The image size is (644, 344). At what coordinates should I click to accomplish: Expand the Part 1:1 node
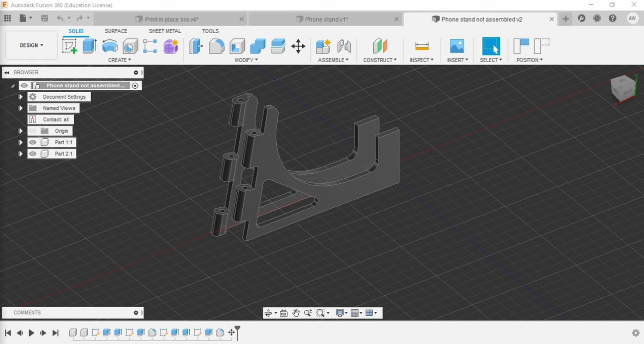click(21, 142)
